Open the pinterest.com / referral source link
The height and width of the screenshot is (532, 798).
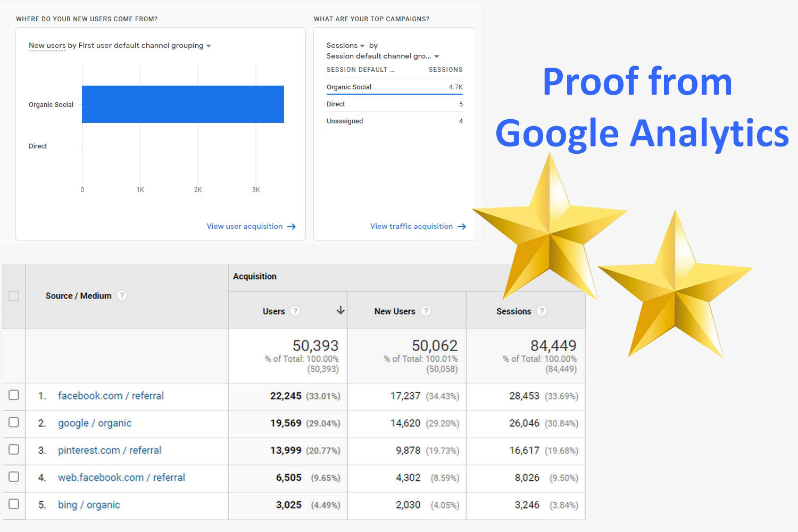click(x=110, y=450)
